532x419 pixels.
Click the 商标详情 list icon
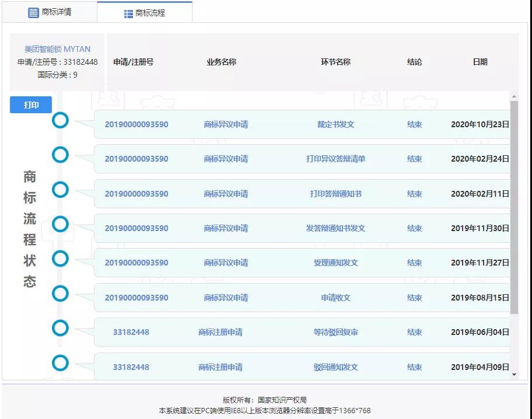(33, 12)
